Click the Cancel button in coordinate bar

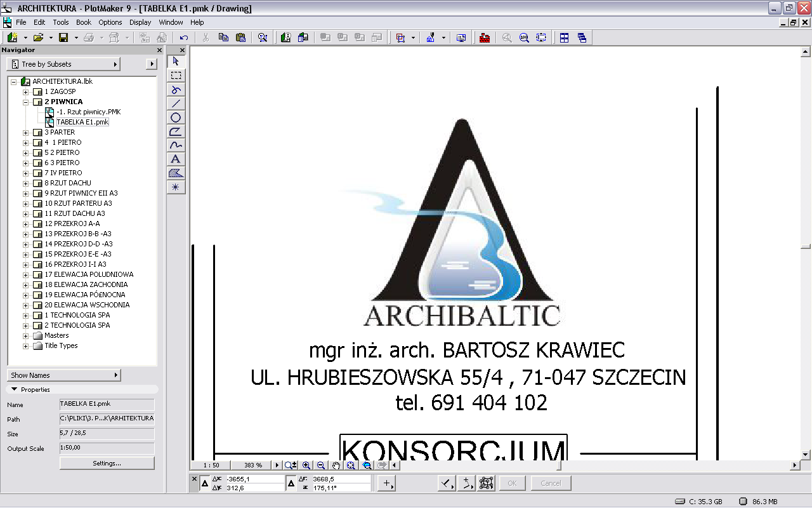point(551,483)
